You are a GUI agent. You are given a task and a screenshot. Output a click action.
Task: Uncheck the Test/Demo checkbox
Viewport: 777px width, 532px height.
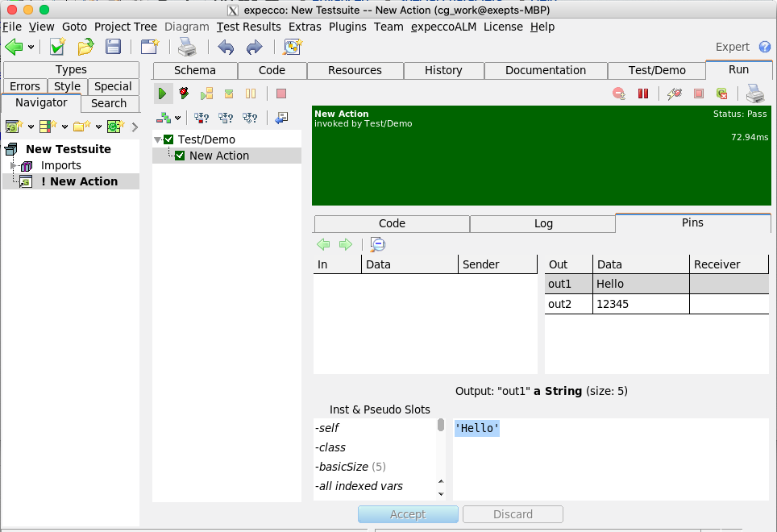point(168,139)
